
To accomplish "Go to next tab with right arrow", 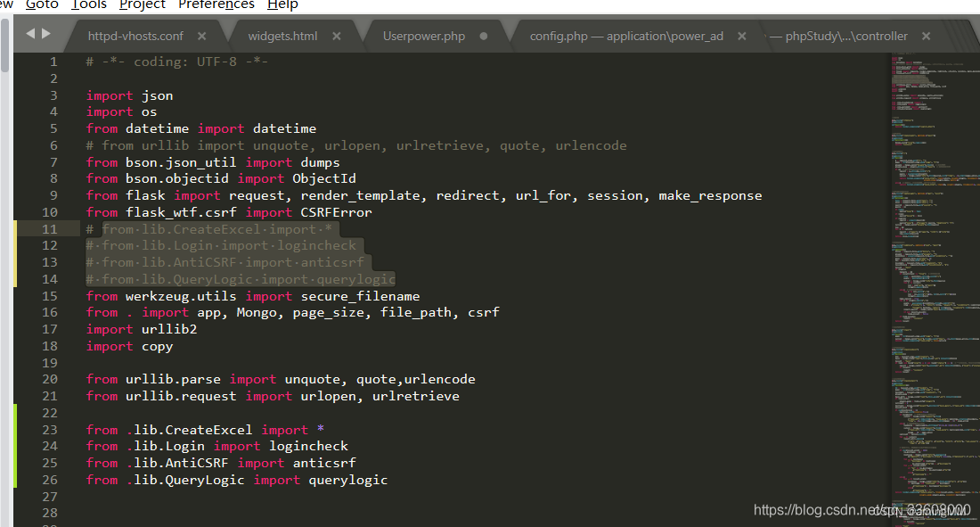I will point(45,33).
